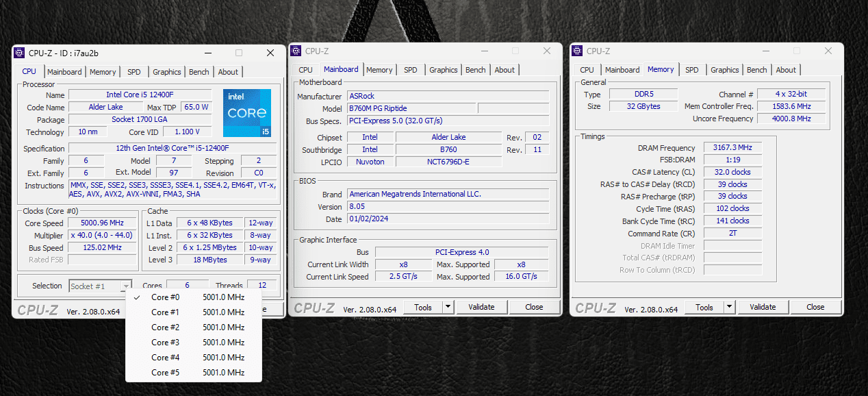Click the CPU-Z title icon in Memory window
The width and height of the screenshot is (868, 396).
point(578,51)
